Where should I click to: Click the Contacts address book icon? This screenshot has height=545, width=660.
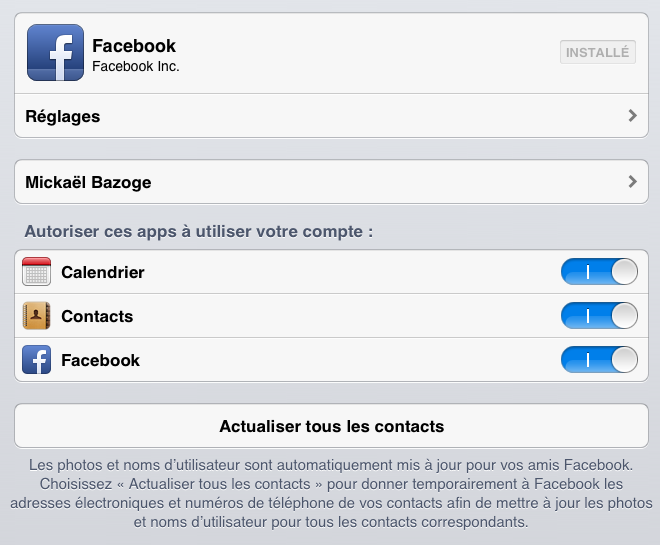coord(37,316)
